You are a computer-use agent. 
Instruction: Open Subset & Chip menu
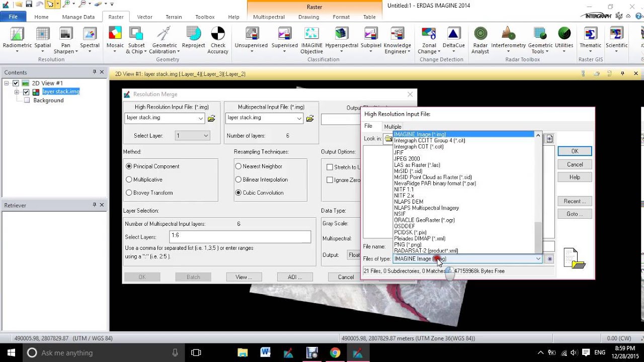(x=136, y=40)
